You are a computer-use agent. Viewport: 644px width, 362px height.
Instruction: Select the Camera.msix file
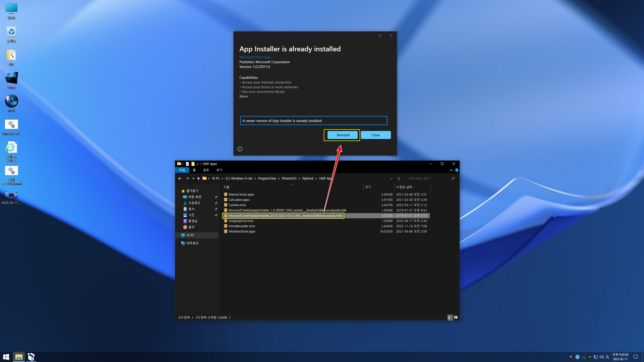tap(237, 205)
